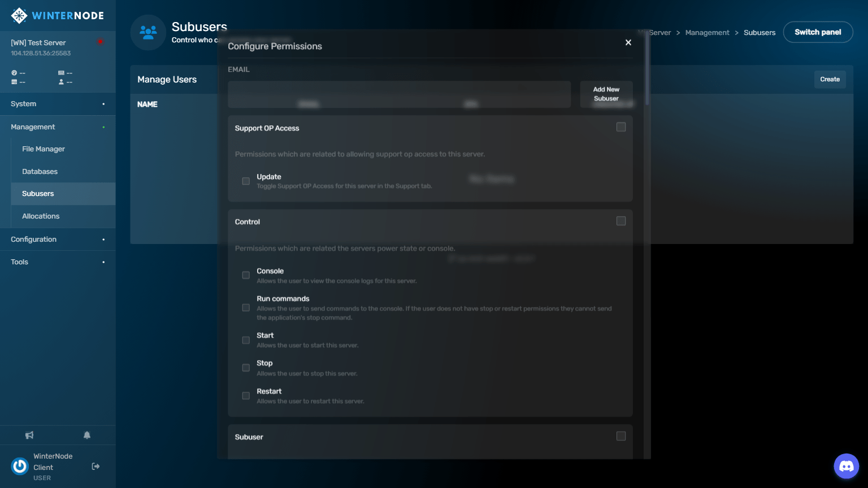Click the user avatar power icon
868x488 pixels.
tap(20, 467)
